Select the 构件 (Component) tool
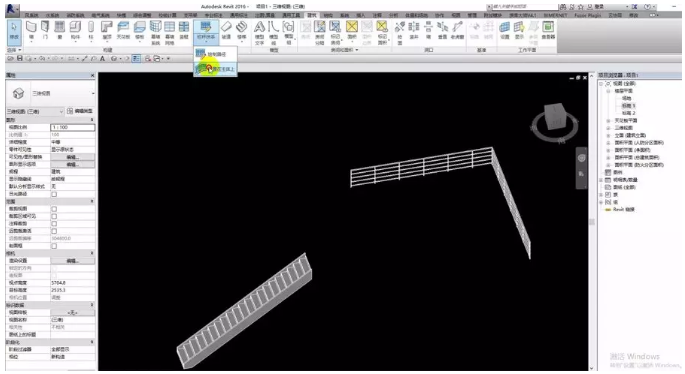 pyautogui.click(x=75, y=31)
